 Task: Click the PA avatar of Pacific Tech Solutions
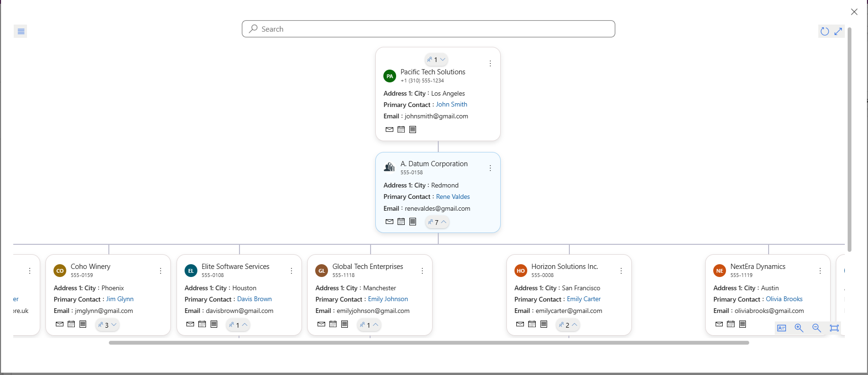click(x=390, y=76)
